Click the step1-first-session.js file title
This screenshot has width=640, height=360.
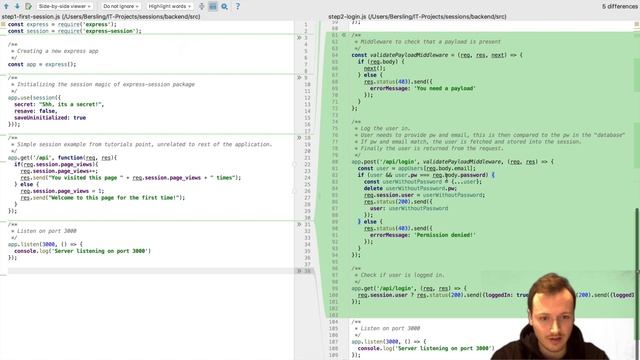click(101, 17)
